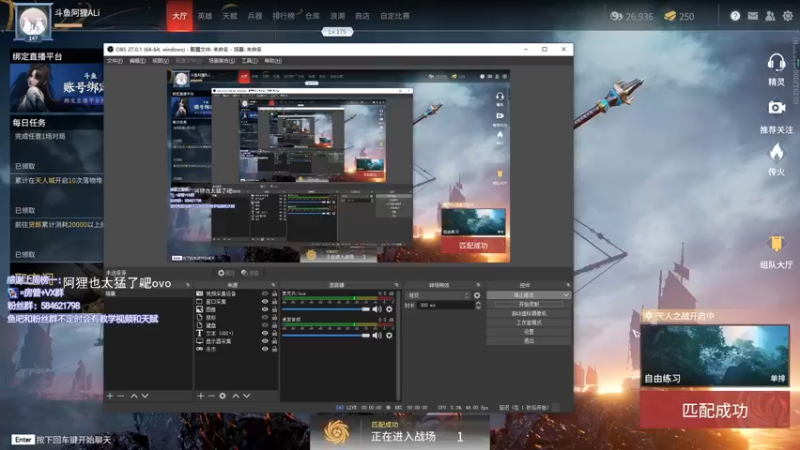Viewport: 800px width, 450px height.
Task: Open the 场景集合(S) menu in OBS
Action: pos(222,61)
